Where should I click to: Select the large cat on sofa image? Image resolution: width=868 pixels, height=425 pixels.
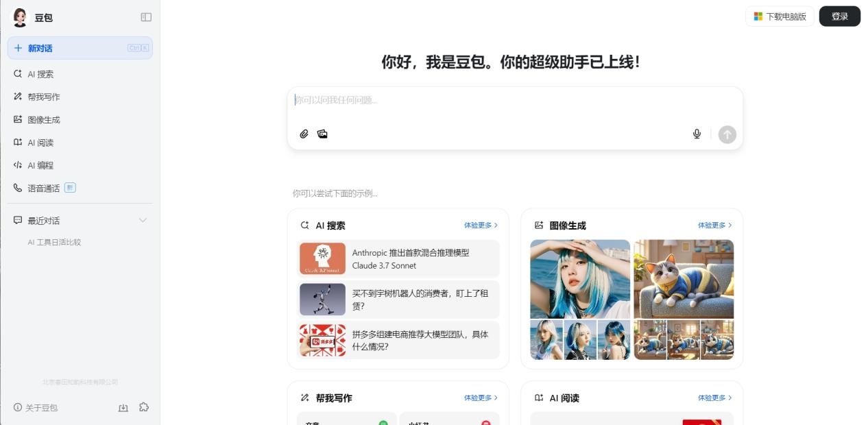[x=684, y=279]
